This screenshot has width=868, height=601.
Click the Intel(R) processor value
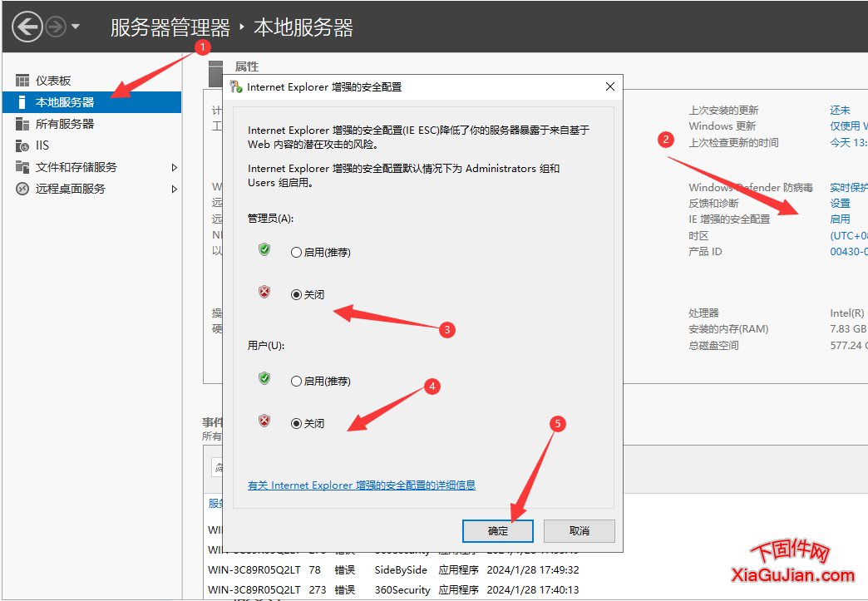(847, 313)
